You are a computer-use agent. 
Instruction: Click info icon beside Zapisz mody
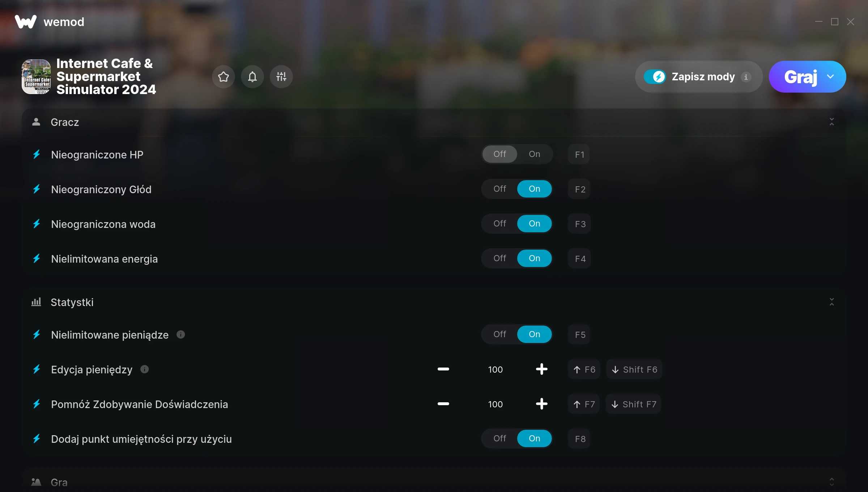746,77
